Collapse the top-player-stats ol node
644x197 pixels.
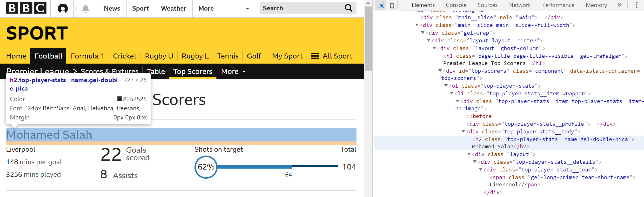point(446,86)
